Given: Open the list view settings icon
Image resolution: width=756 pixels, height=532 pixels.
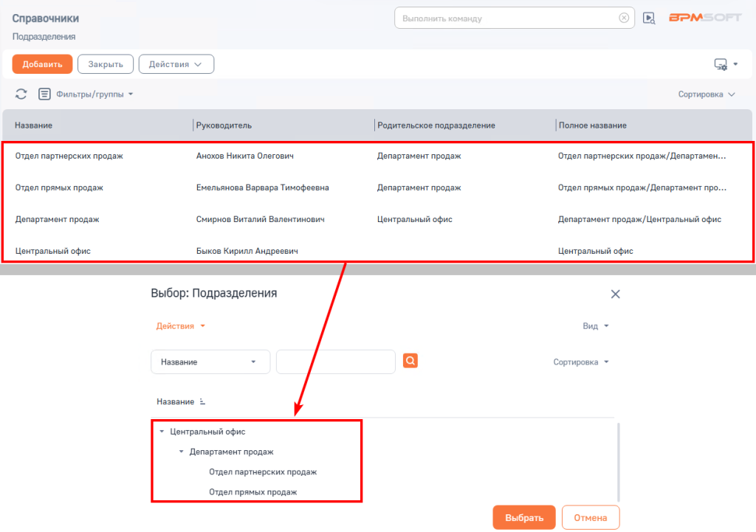Looking at the screenshot, I should 721,64.
